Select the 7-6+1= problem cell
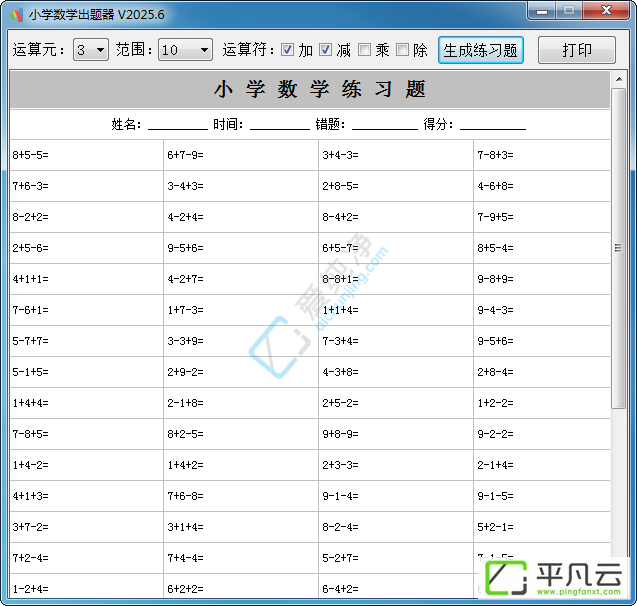637x606 pixels. [x=87, y=310]
